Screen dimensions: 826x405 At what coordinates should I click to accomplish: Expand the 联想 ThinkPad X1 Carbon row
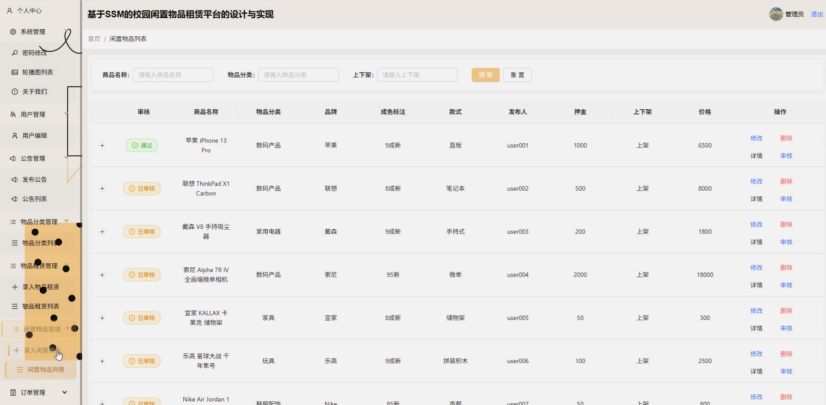click(x=102, y=189)
